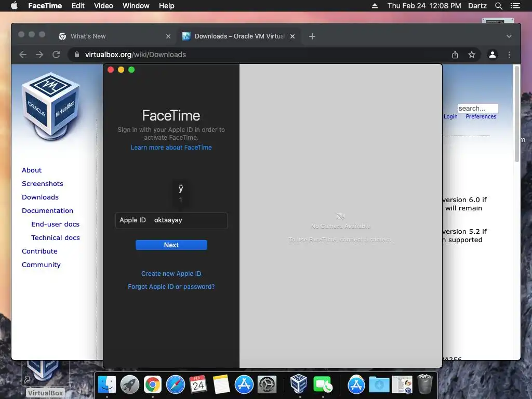Open the Window menu

(x=136, y=6)
